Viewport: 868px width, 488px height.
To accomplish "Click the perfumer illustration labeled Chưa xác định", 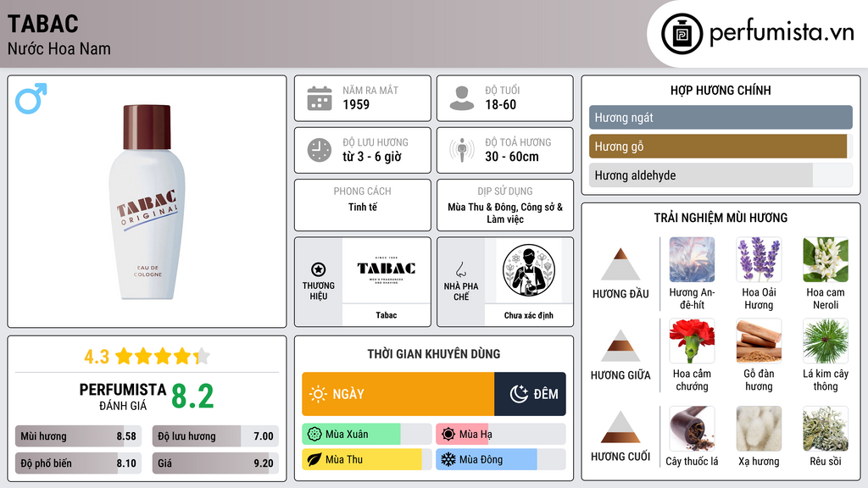I will point(529,270).
